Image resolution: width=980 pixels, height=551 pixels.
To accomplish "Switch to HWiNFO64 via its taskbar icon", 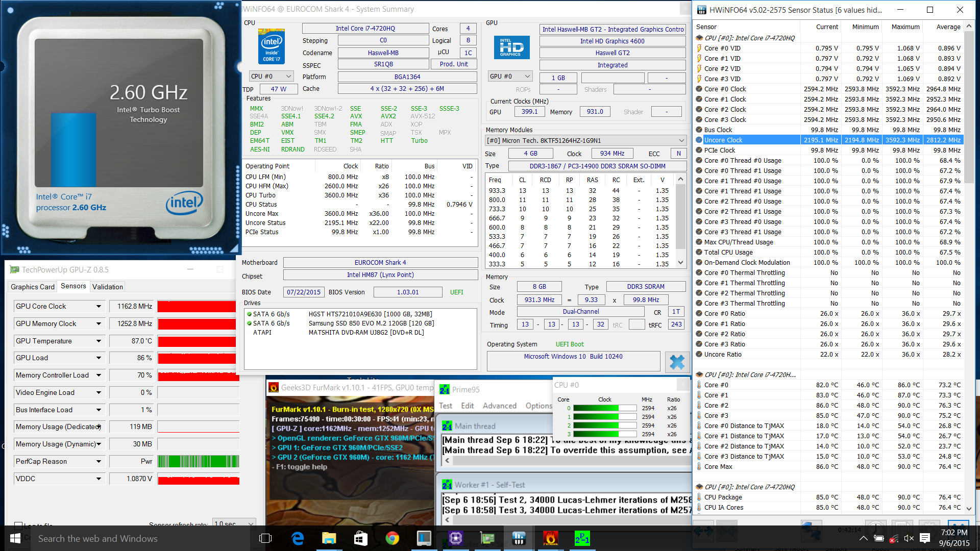I will point(519,538).
